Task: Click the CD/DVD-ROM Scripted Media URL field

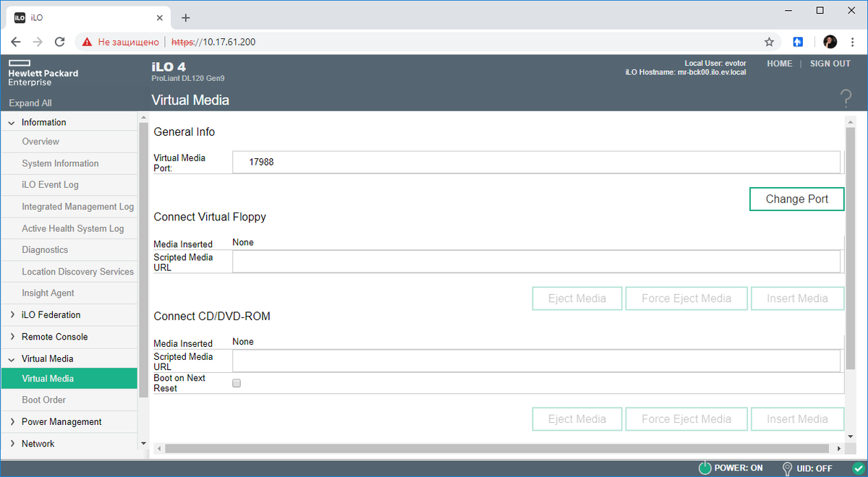Action: click(x=537, y=361)
